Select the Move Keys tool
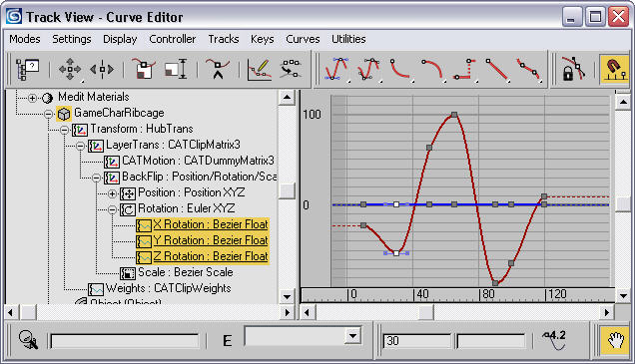635x364 pixels. pos(70,70)
